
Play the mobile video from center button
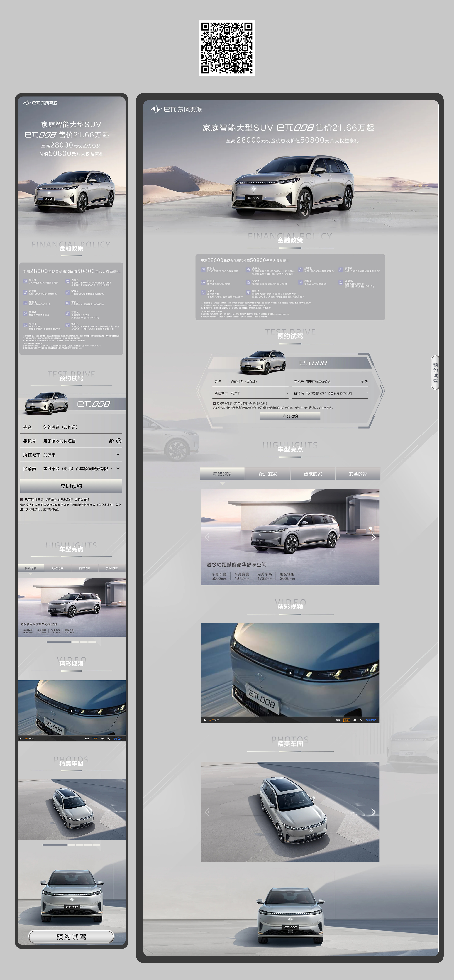pyautogui.click(x=72, y=711)
